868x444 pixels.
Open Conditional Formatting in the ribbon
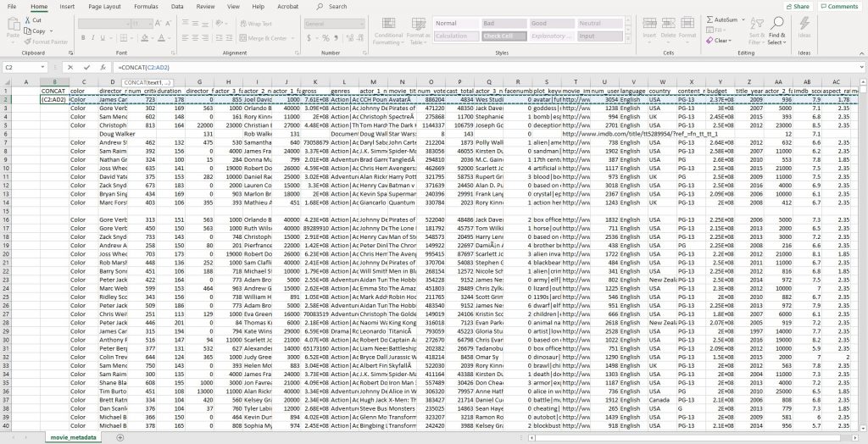tap(388, 31)
